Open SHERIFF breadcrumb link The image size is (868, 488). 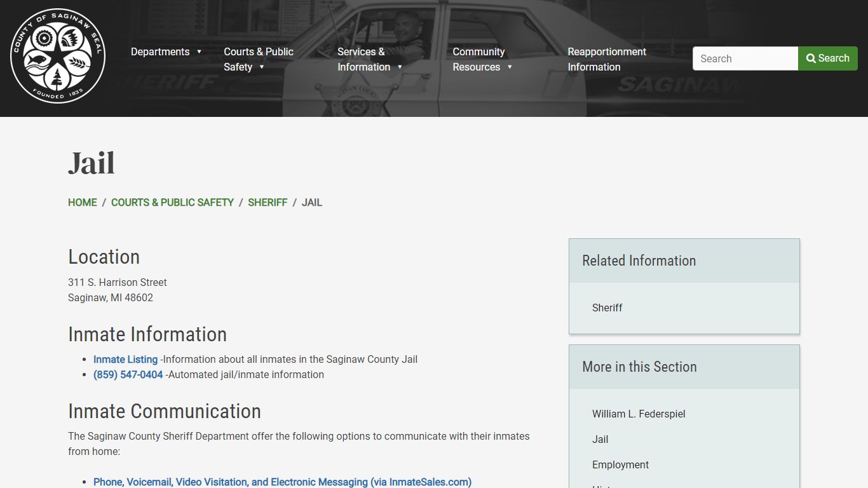[x=268, y=202]
